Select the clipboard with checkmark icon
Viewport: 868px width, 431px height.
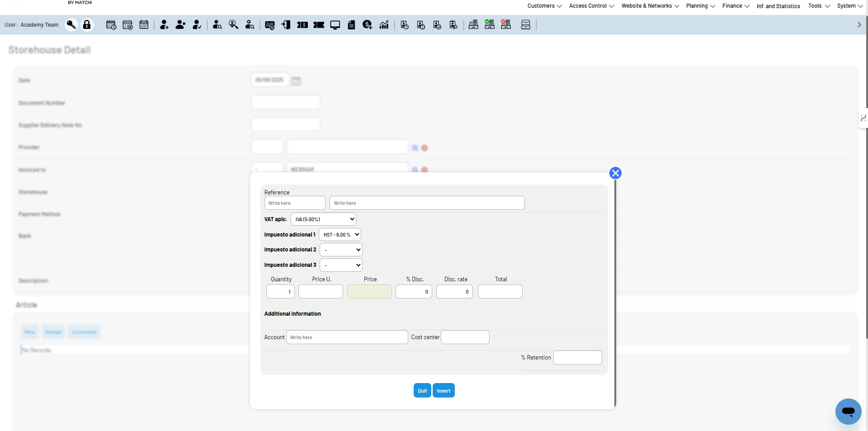click(437, 25)
